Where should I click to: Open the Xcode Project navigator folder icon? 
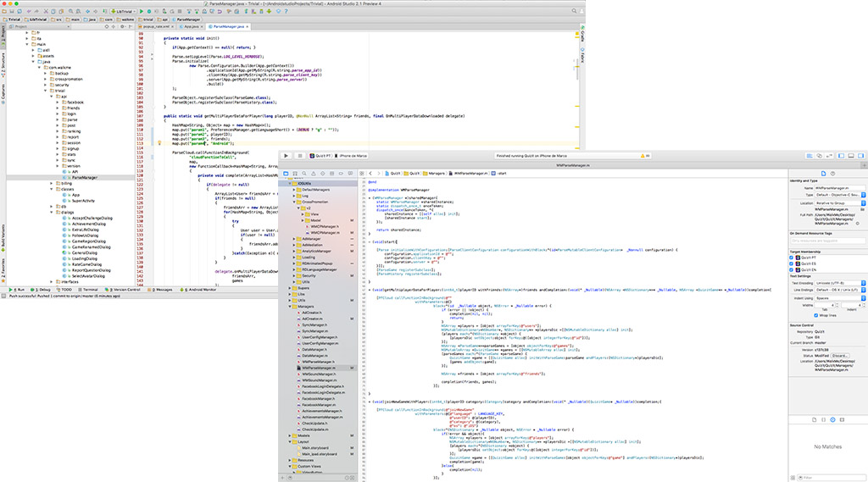pos(286,173)
